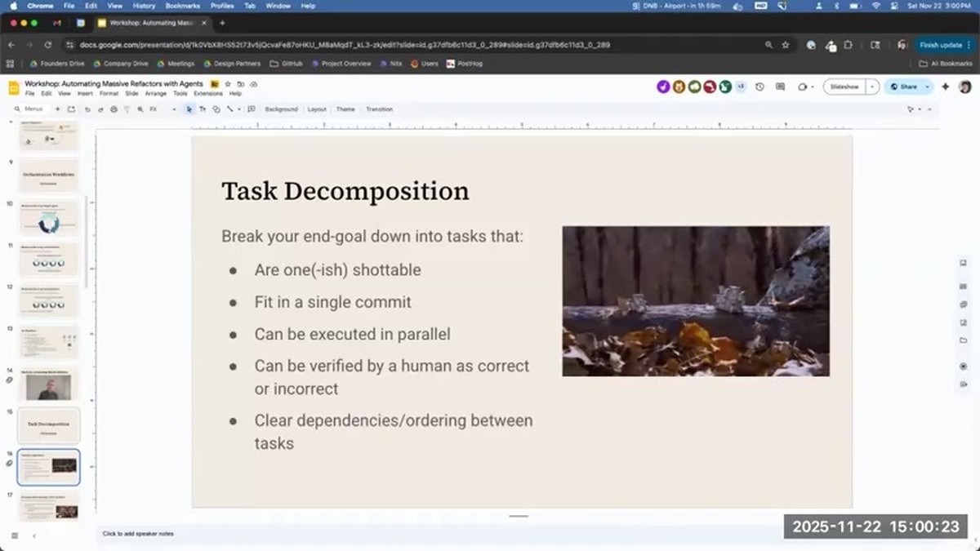Open the Tools menu

(x=180, y=94)
